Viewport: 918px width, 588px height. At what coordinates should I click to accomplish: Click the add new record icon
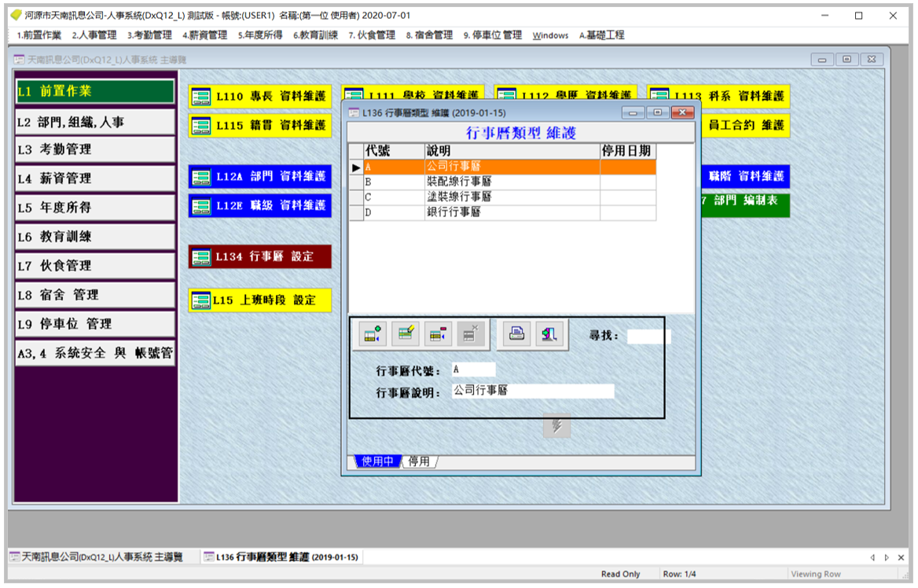[x=373, y=334]
